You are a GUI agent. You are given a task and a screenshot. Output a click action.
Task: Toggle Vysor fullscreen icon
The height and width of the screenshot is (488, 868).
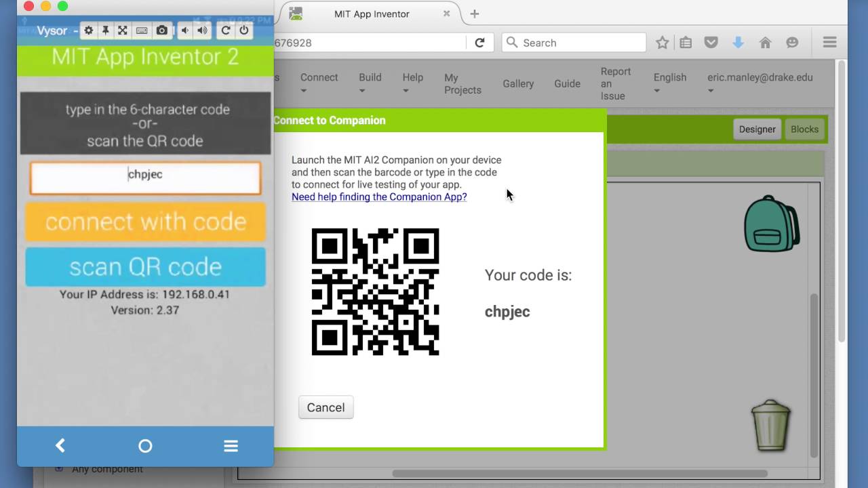click(123, 30)
